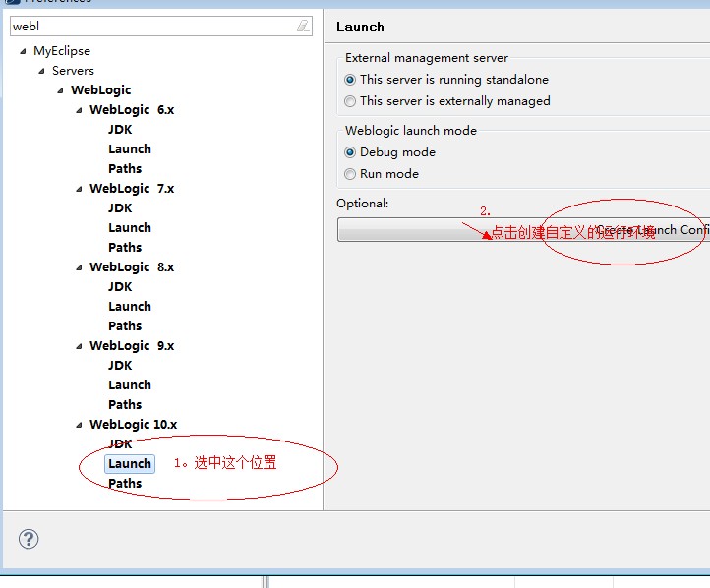Screen dimensions: 710x588
Task: Select highlighted Launch under WebLogic 10.x
Action: click(x=130, y=464)
